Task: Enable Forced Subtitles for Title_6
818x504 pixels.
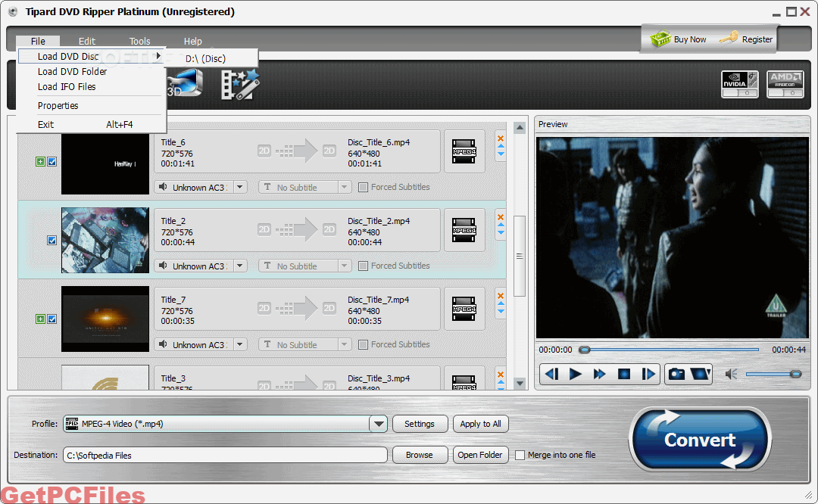Action: coord(363,187)
